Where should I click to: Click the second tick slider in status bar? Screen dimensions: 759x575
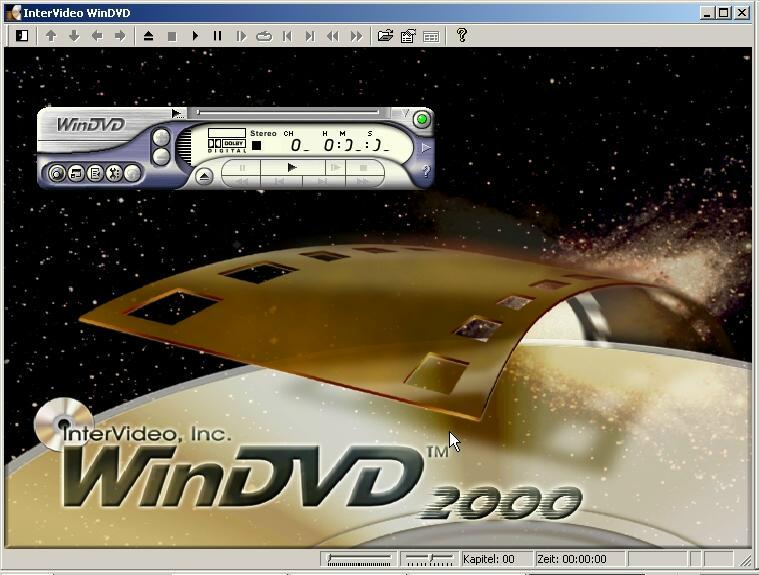pos(429,560)
